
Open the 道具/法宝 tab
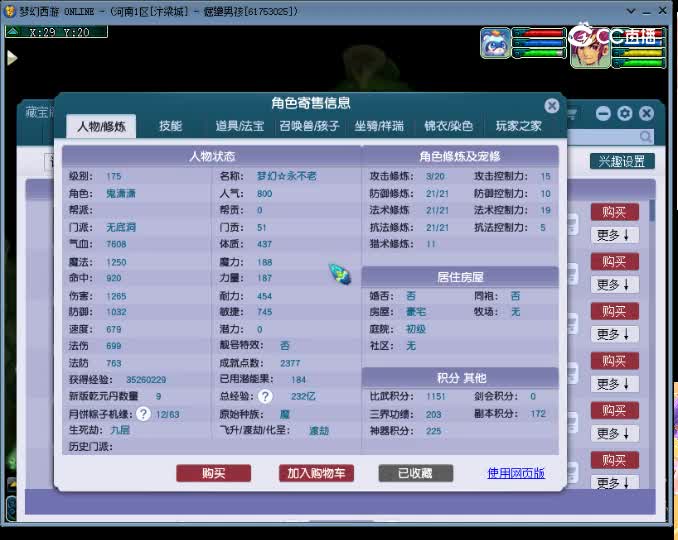tap(240, 126)
